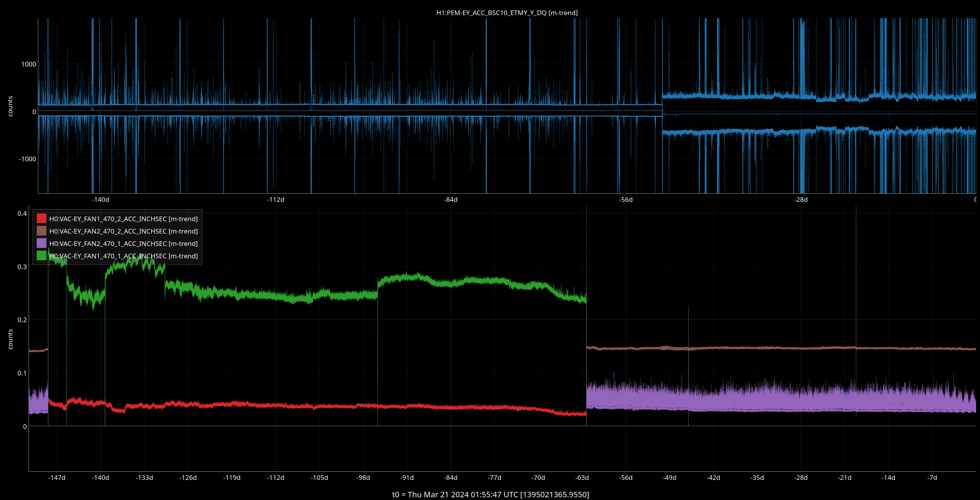Click the 0.4 y-axis tick of lower plot
This screenshot has width=980, height=500.
[22, 213]
